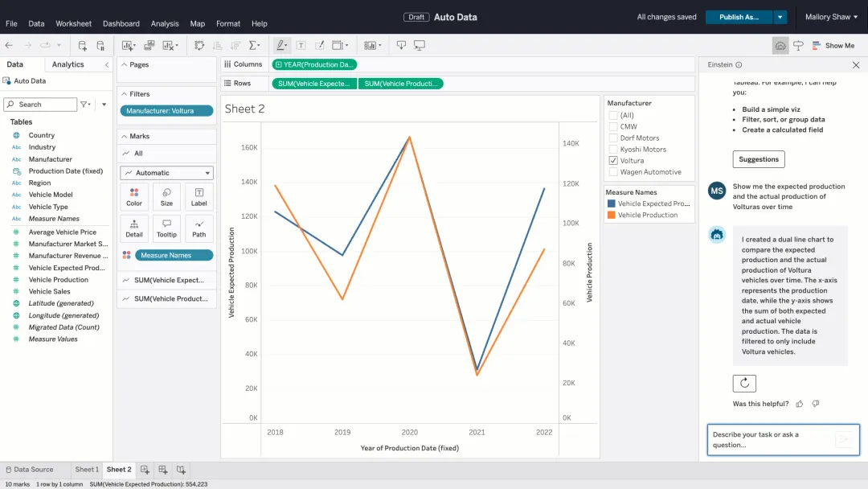Click the Suggestions button
The width and height of the screenshot is (868, 489).
[759, 159]
